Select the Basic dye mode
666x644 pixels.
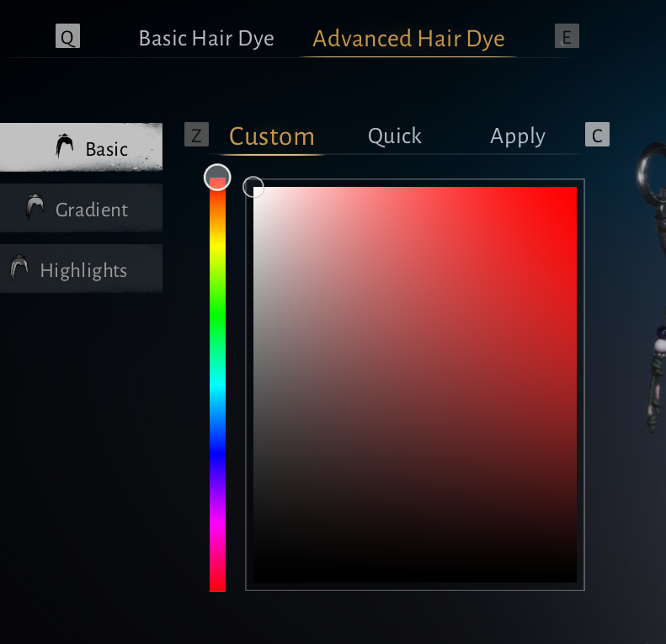click(81, 147)
